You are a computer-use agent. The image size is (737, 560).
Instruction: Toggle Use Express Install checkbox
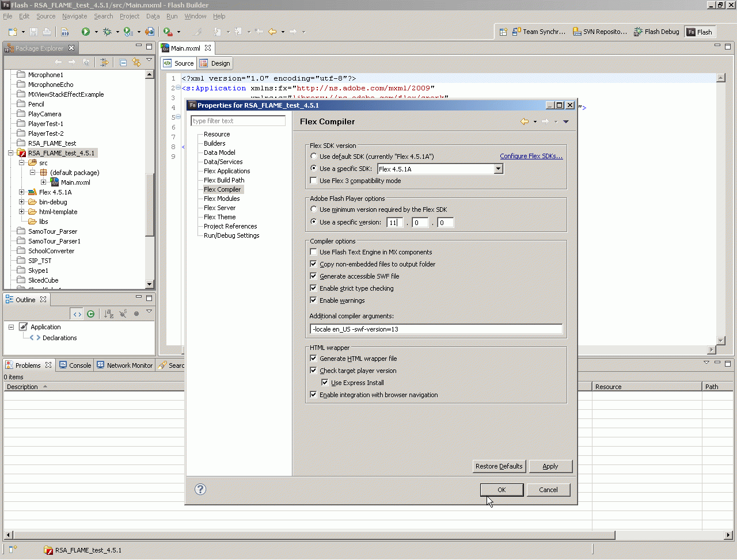(x=325, y=383)
